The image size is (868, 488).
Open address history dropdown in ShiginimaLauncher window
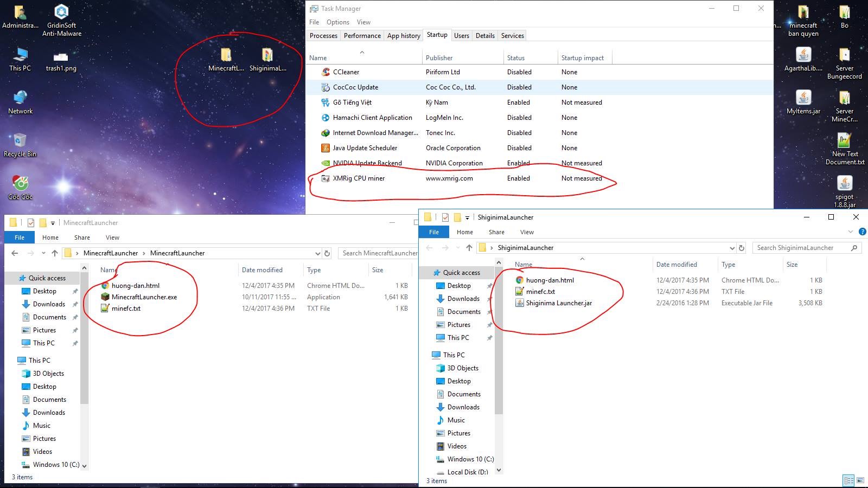[732, 248]
